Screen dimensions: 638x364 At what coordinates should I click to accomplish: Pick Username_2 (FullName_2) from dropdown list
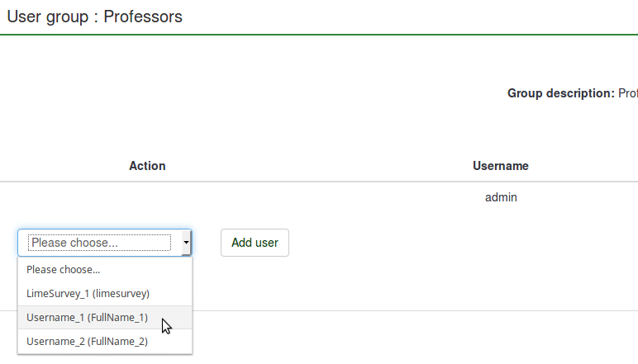(87, 342)
